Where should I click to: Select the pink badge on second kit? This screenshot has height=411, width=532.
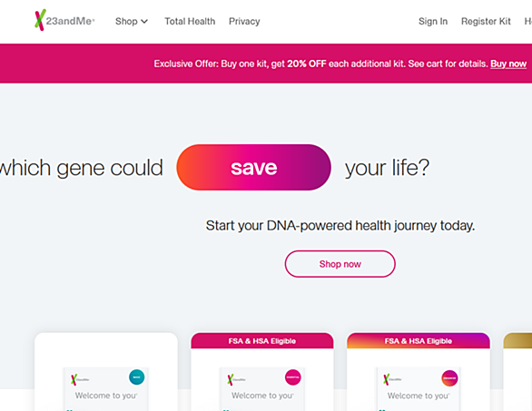click(x=293, y=377)
